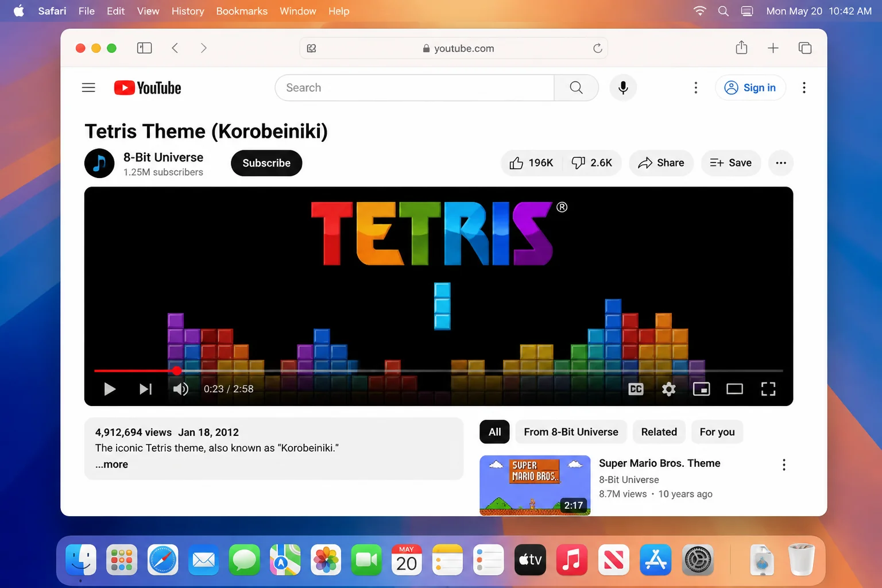Seek on the video progress bar
The width and height of the screenshot is (882, 588).
(x=439, y=371)
